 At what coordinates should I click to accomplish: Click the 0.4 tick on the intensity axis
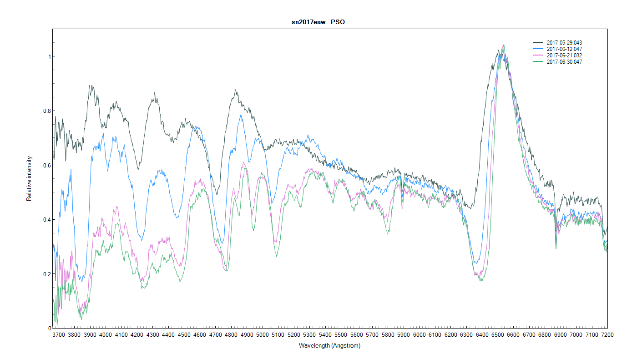click(46, 220)
